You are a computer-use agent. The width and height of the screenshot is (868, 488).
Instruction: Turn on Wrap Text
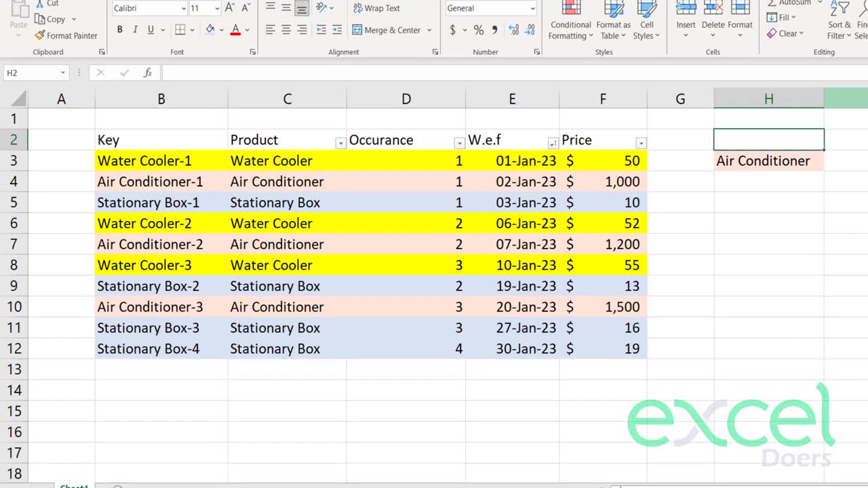[x=376, y=8]
